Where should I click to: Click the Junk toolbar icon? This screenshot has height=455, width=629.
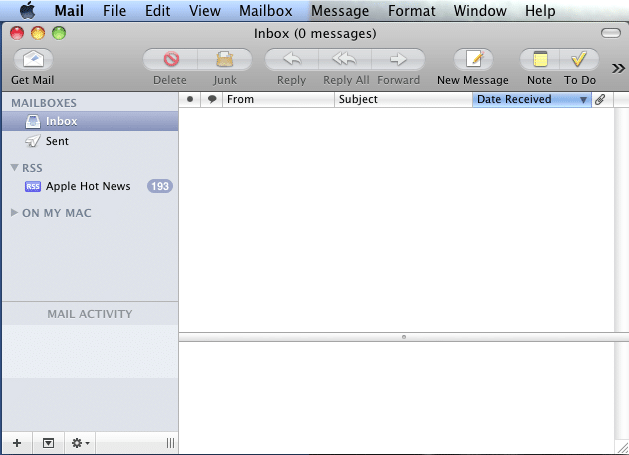tap(225, 60)
